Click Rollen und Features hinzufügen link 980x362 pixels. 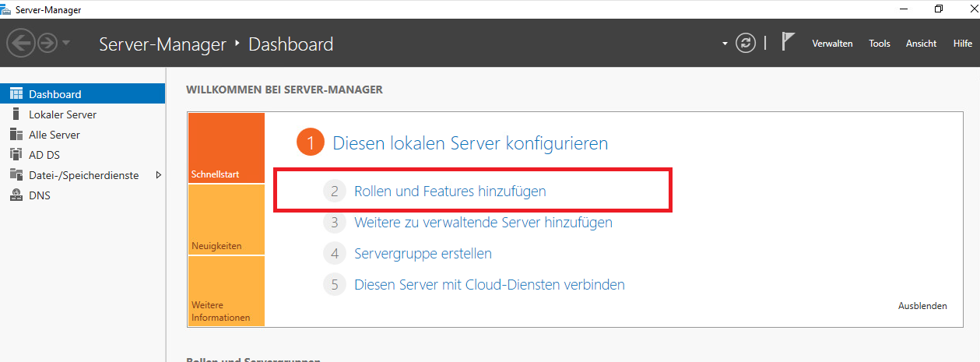pyautogui.click(x=450, y=191)
